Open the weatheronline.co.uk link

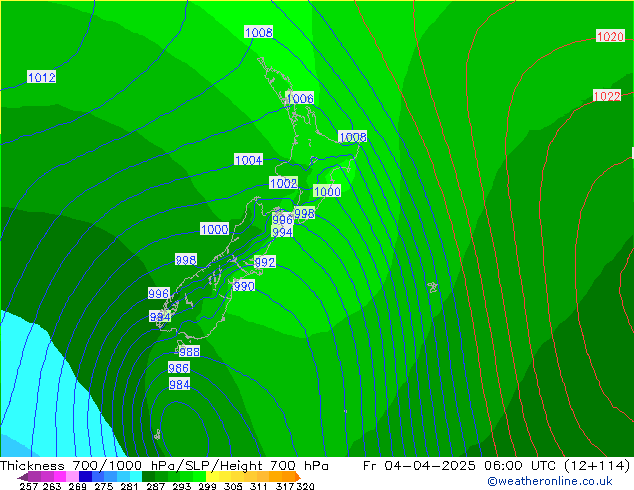click(x=550, y=481)
